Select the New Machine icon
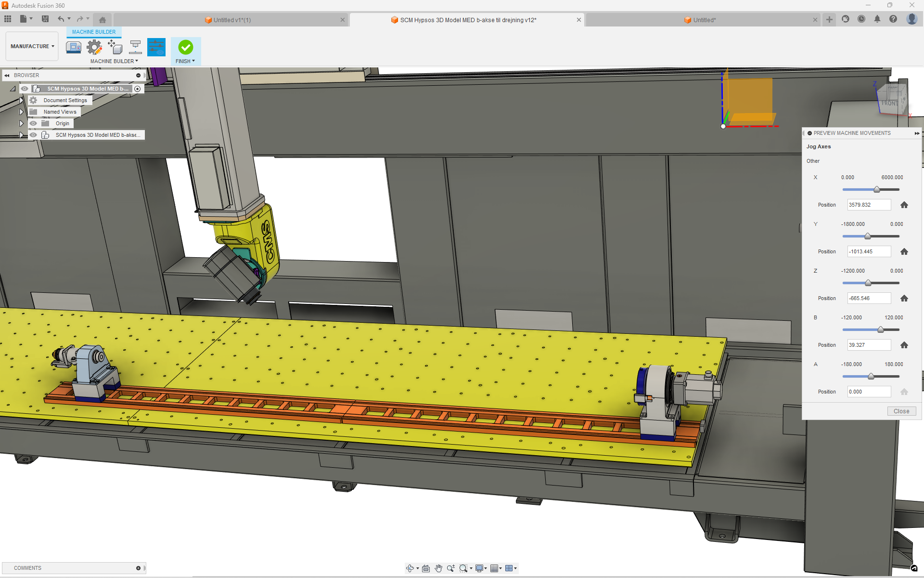924x578 pixels. point(73,47)
